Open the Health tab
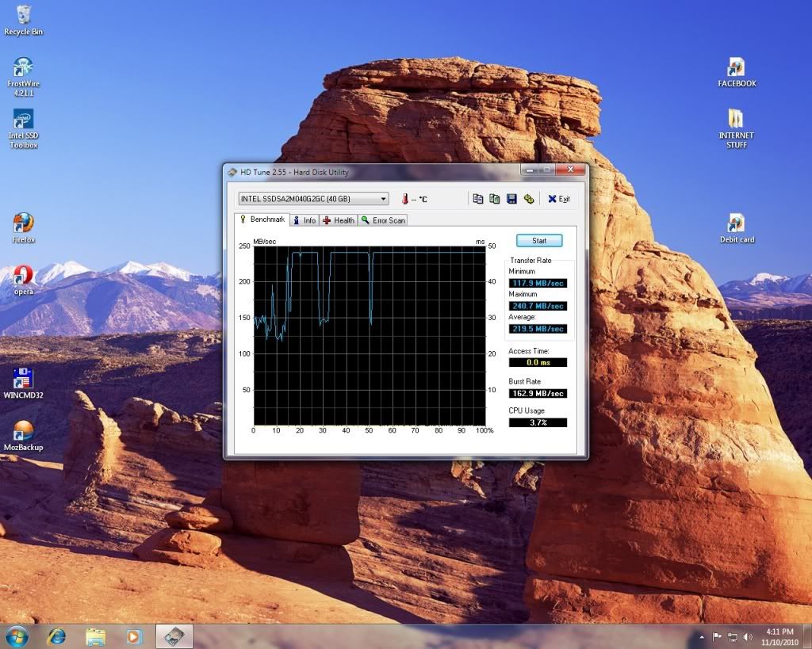 tap(339, 220)
